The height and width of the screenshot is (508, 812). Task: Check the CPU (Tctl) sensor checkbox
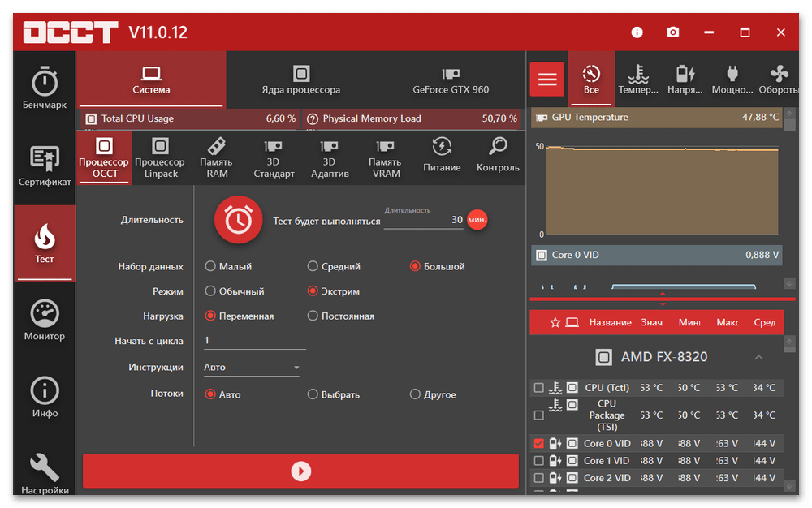point(538,388)
